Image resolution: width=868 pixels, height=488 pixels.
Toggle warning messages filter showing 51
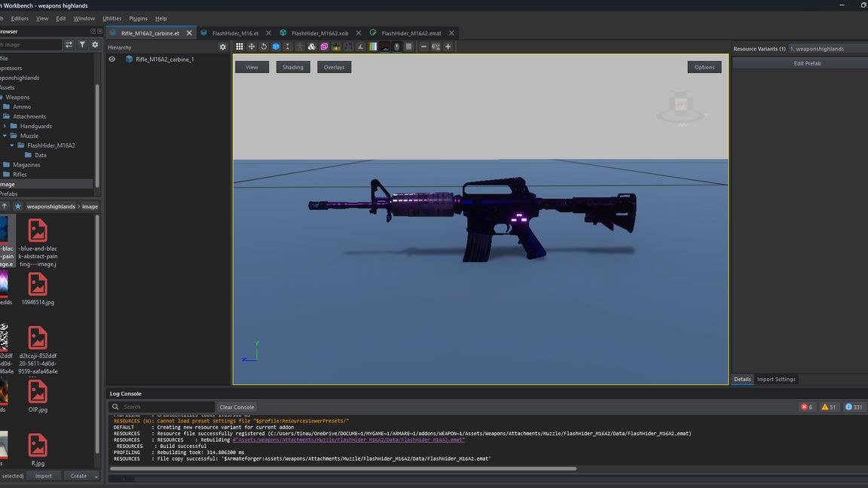coord(829,407)
